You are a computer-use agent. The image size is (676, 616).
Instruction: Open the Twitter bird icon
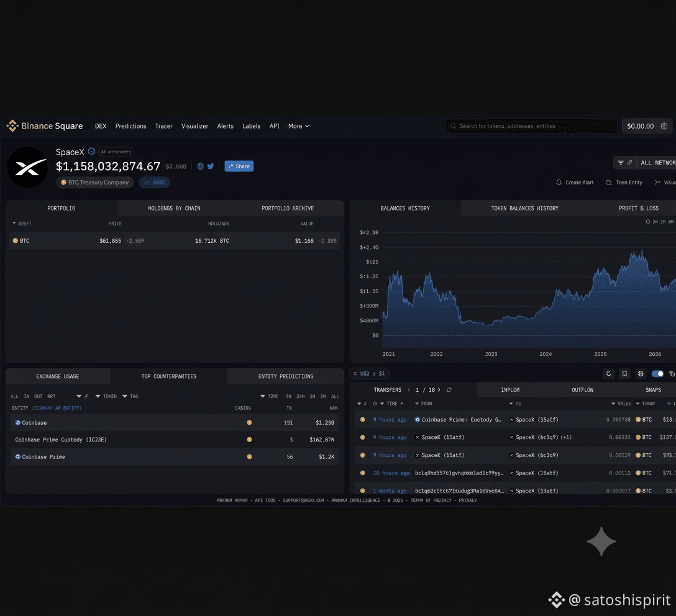pos(211,166)
